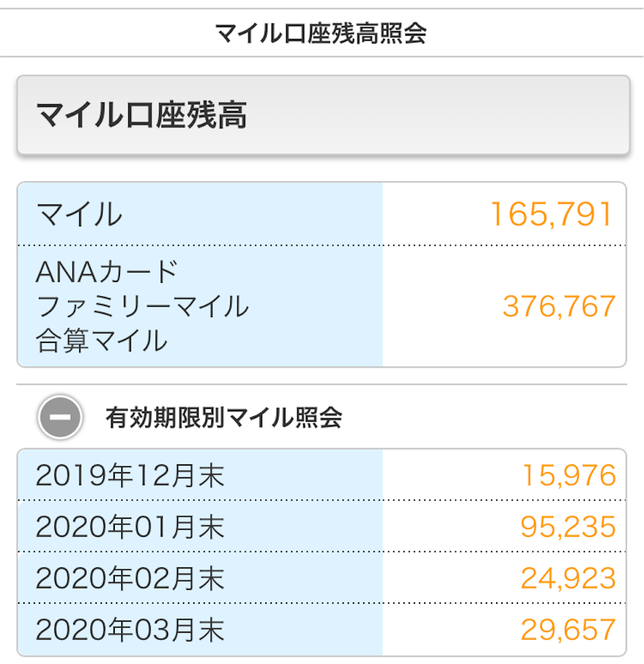The height and width of the screenshot is (664, 644).
Task: Click the 15,976 expiring miles value
Action: 569,475
